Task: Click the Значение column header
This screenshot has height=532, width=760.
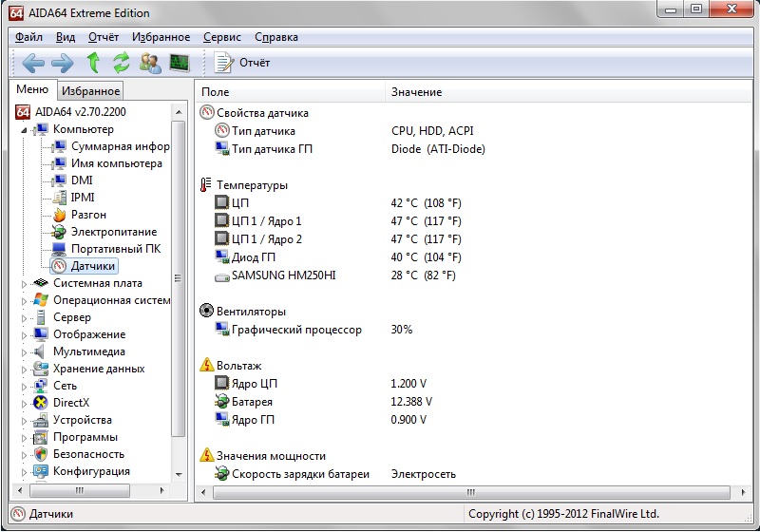Action: tap(568, 92)
